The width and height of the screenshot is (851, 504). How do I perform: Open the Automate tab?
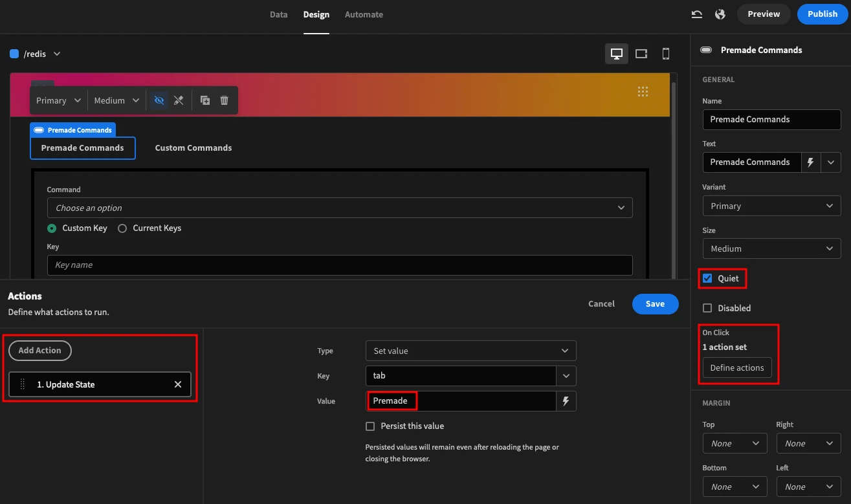pos(364,14)
